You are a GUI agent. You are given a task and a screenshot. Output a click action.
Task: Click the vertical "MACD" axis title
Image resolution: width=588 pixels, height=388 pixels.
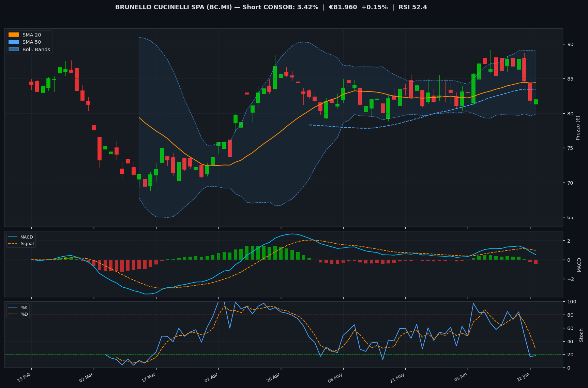coord(579,265)
